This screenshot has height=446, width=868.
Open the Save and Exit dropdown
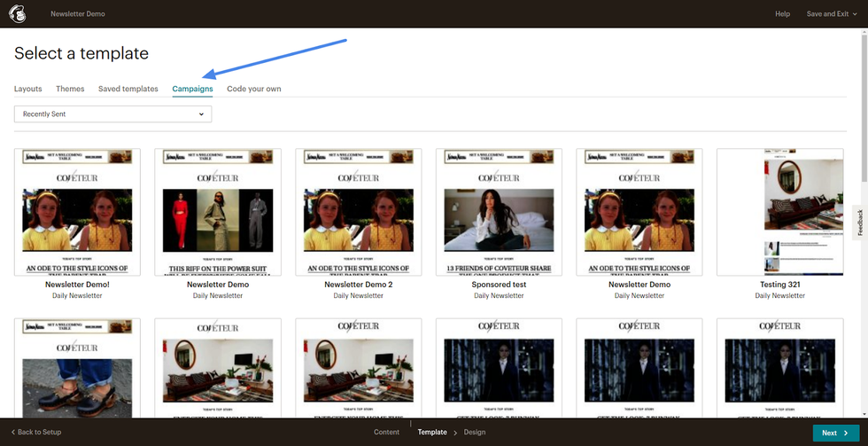[x=831, y=14]
